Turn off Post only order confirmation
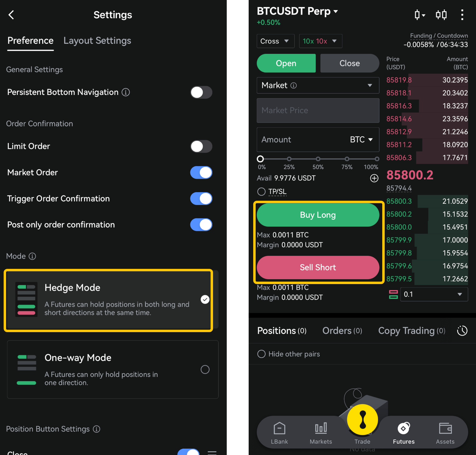Viewport: 476px width, 455px height. pyautogui.click(x=201, y=225)
